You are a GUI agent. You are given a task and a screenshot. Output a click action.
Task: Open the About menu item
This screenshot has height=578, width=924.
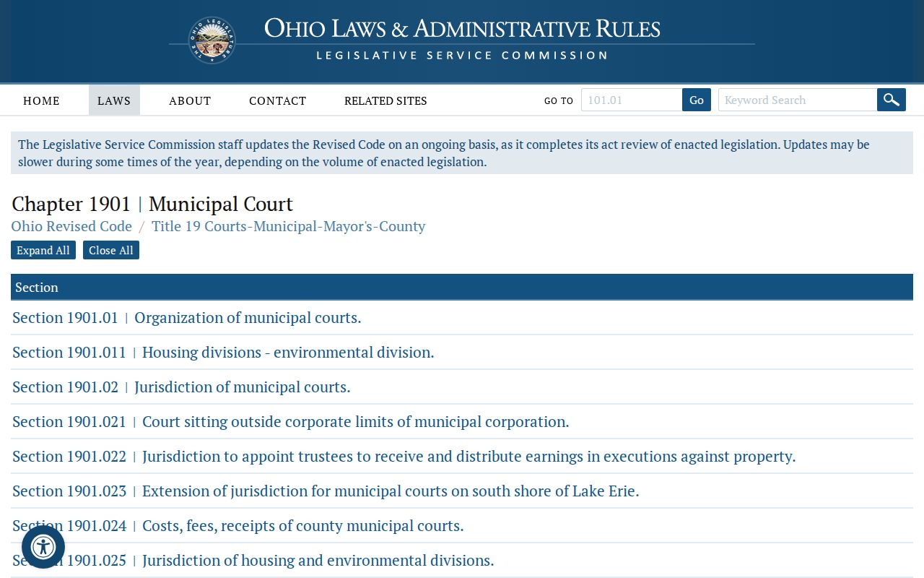click(190, 100)
